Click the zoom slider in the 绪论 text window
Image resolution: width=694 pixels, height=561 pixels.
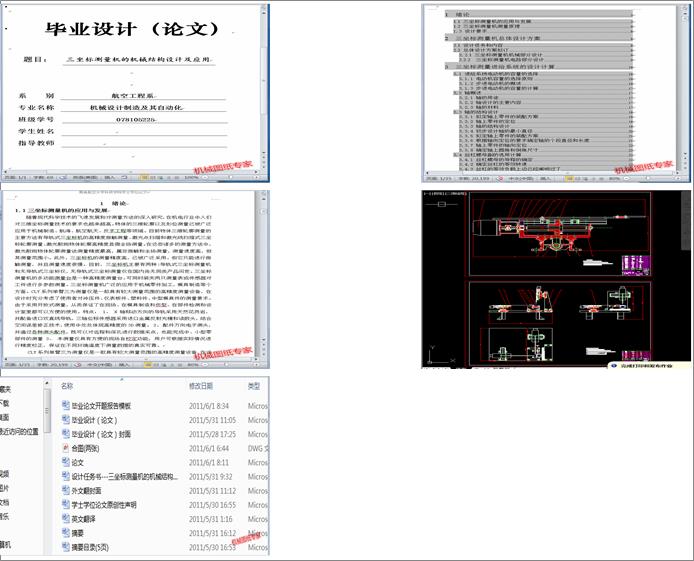[224, 365]
